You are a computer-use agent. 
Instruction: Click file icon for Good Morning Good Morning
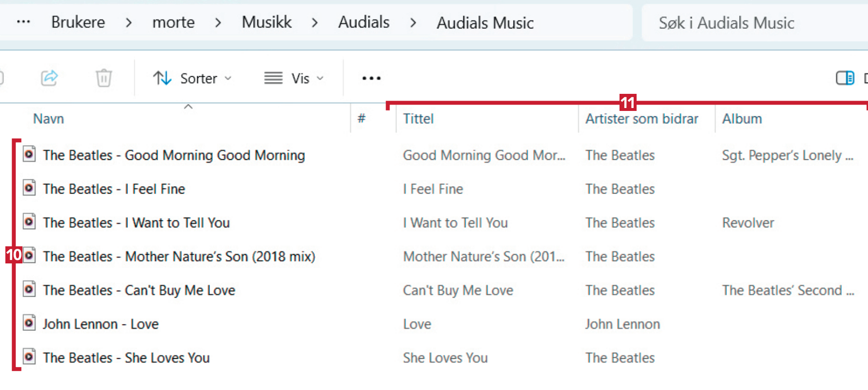coord(29,154)
